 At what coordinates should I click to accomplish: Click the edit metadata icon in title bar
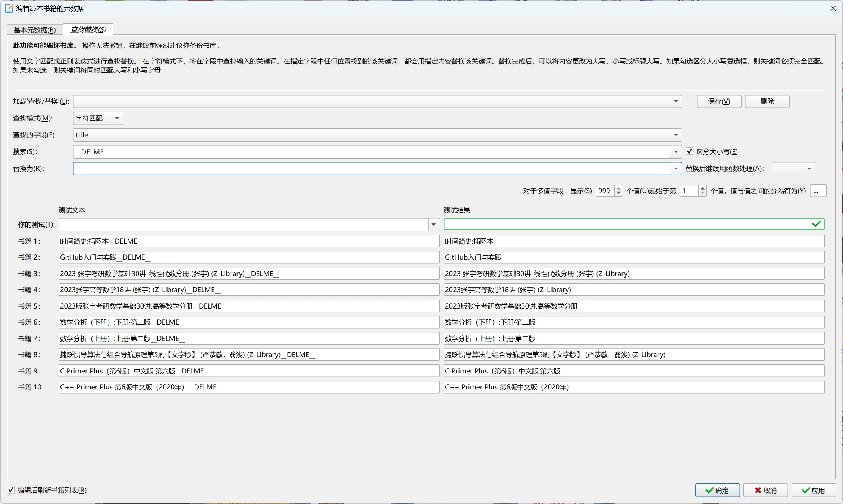tap(9, 8)
